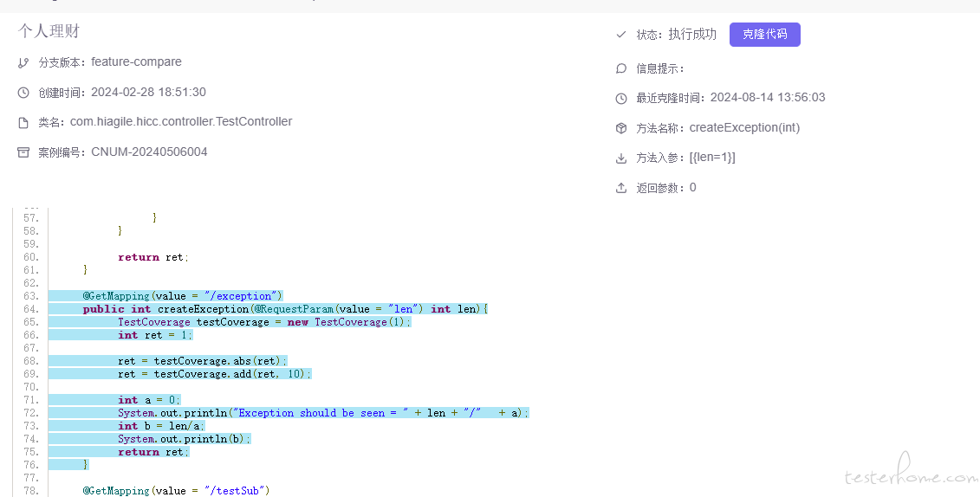Screen dimensions: 980x497
Task: Click the checkmark icon beside 状态
Action: (x=620, y=35)
